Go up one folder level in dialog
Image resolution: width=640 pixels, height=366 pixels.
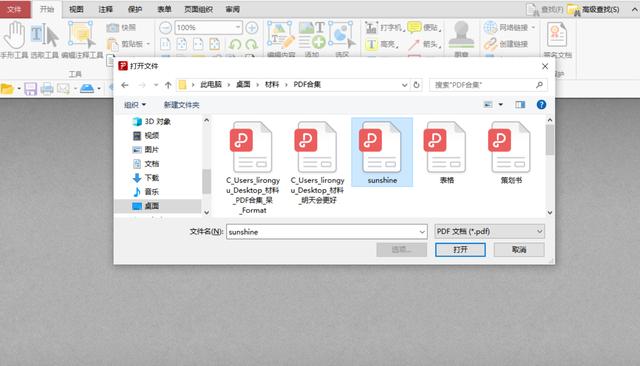[168, 85]
